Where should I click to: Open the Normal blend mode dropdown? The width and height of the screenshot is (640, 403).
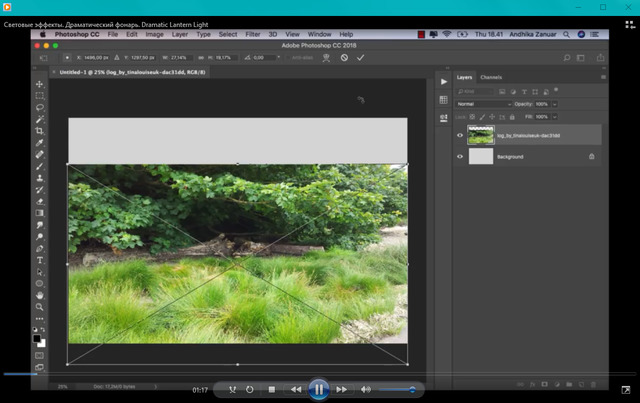pos(484,104)
